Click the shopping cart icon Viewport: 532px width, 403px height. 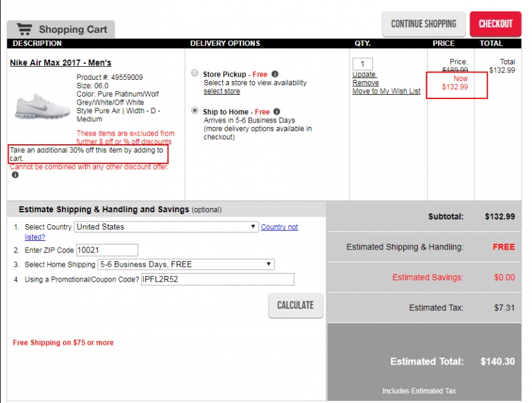25,29
